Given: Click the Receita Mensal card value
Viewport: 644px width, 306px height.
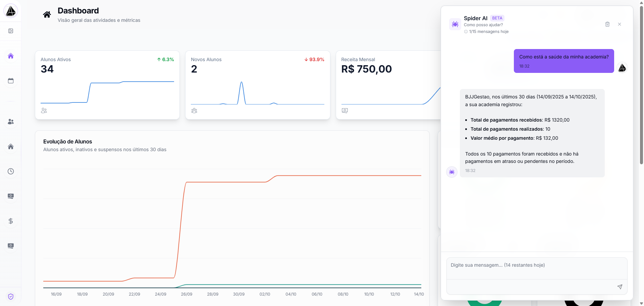Looking at the screenshot, I should pos(366,69).
